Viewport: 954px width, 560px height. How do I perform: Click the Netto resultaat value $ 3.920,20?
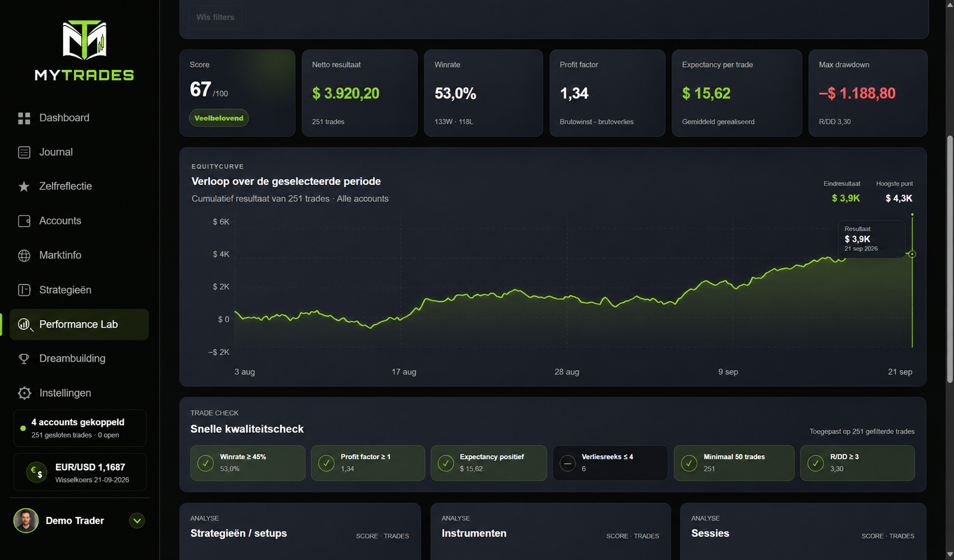click(346, 93)
